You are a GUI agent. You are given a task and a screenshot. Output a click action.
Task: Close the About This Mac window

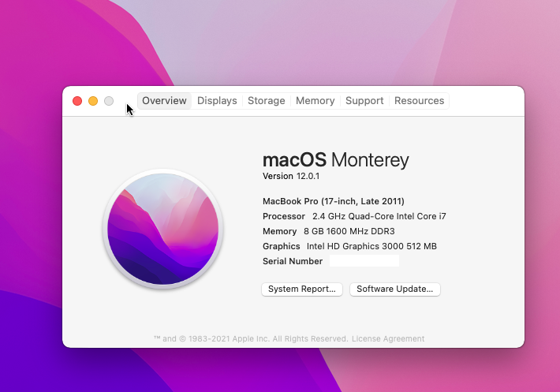coord(77,101)
